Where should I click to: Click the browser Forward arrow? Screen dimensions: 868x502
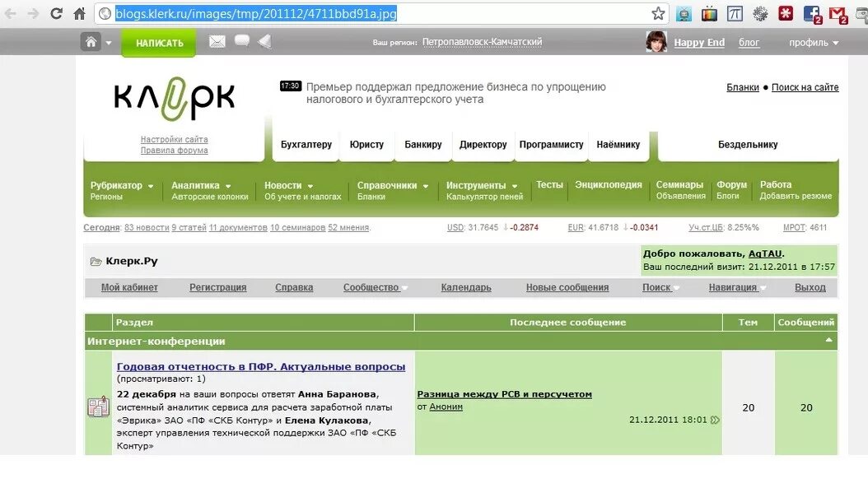point(33,13)
